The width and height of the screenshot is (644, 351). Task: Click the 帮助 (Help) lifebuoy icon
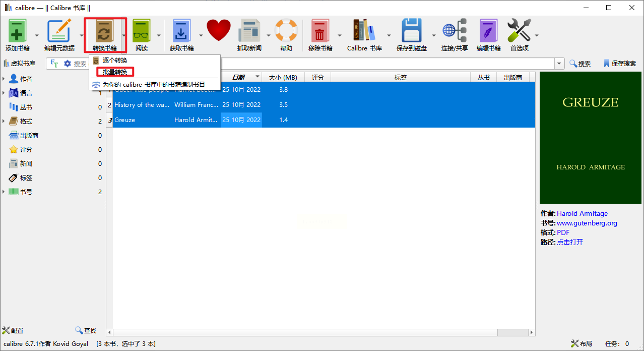tap(286, 31)
